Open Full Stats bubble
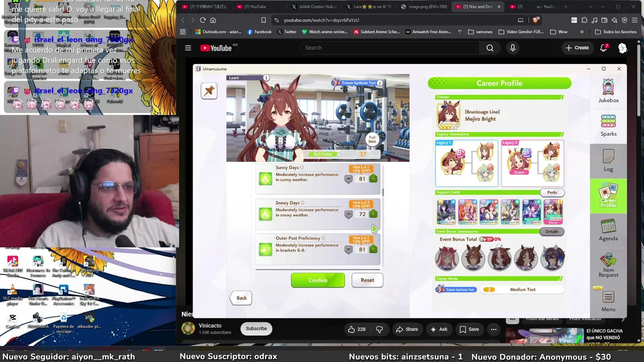Viewport: 644px width, 362px height. click(372, 139)
